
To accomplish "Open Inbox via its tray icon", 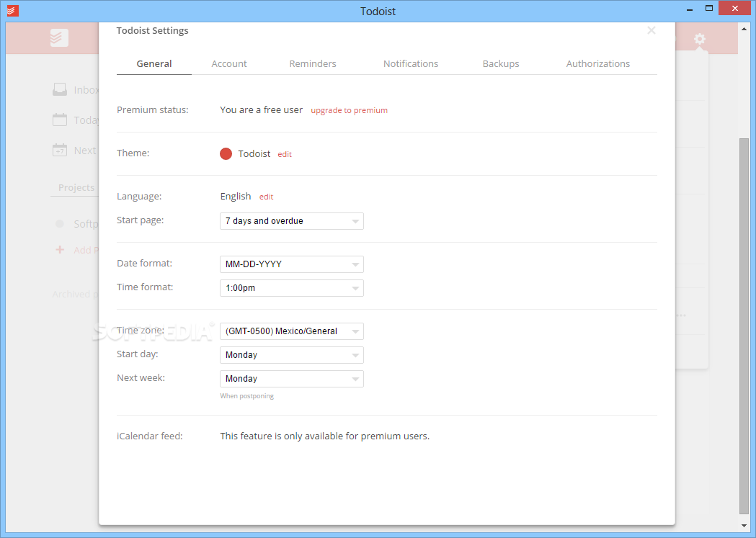I will 60,89.
